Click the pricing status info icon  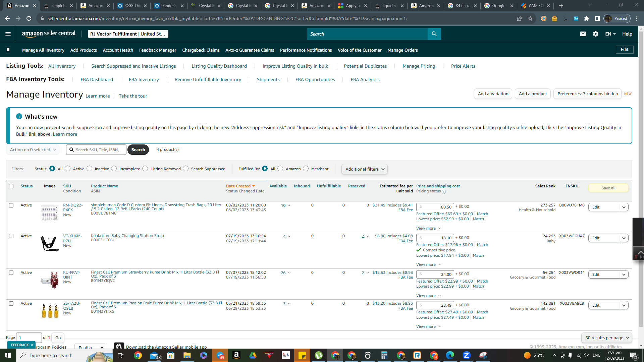tap(444, 192)
